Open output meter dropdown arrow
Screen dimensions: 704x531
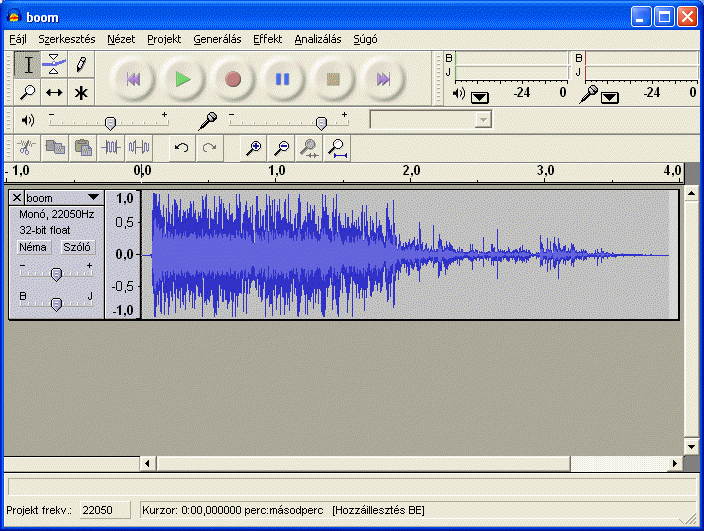480,97
